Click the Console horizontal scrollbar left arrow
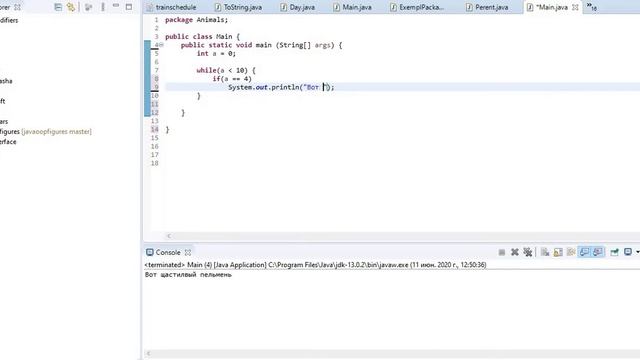 tap(148, 353)
